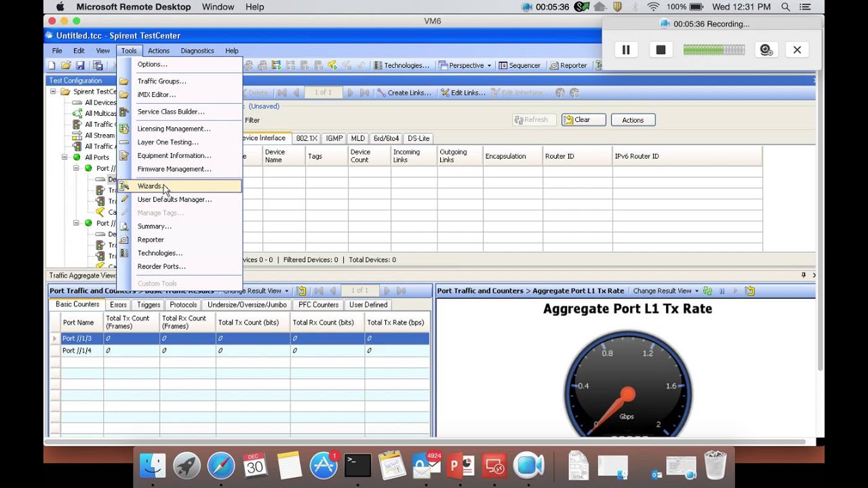Collapse the first Port tree node
The height and width of the screenshot is (488, 868).
tap(76, 168)
